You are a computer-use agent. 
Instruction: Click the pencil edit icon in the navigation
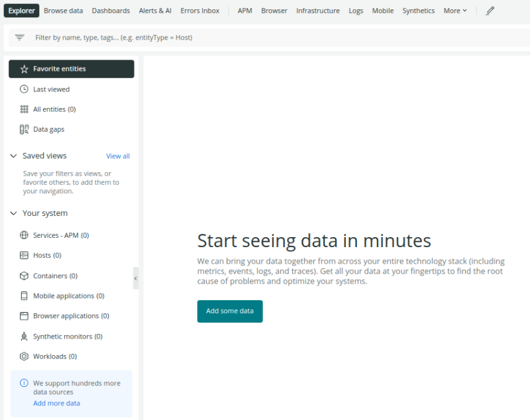(x=490, y=11)
